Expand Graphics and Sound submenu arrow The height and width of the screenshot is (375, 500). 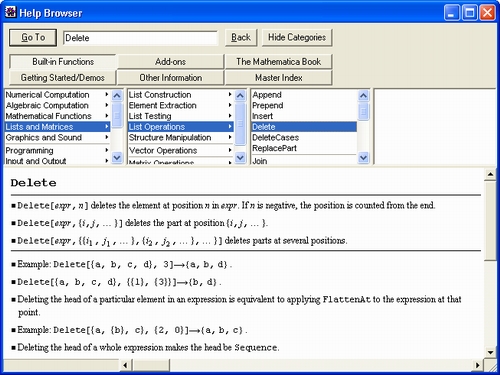tap(107, 137)
